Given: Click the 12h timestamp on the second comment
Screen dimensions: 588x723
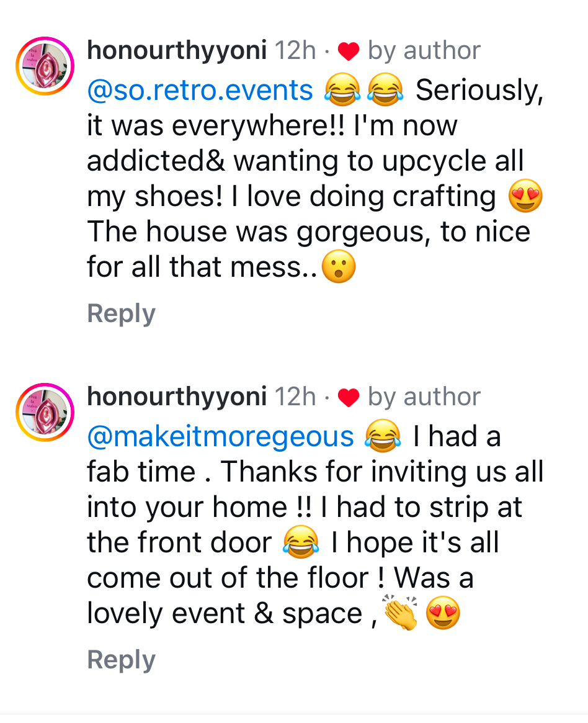Looking at the screenshot, I should tap(295, 397).
